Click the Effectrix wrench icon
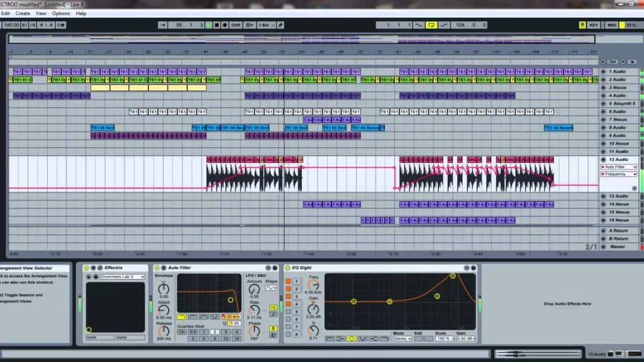 pos(100,268)
